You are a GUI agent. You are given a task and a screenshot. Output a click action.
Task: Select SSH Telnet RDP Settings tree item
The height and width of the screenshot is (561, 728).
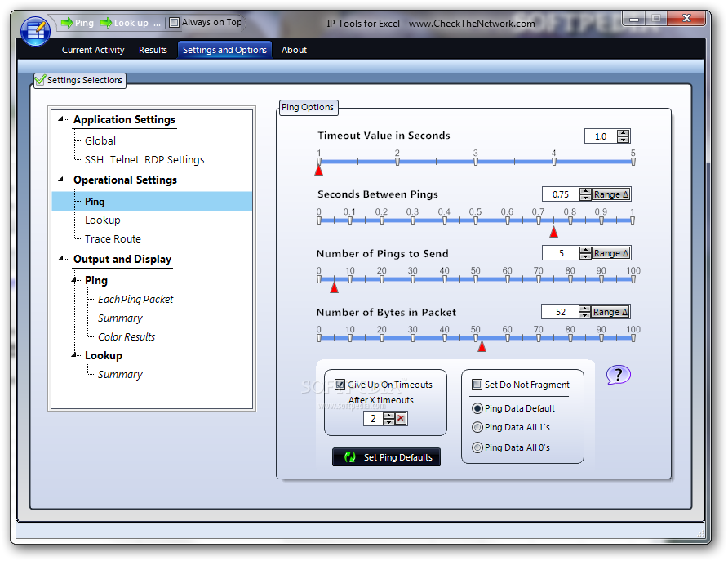pos(144,160)
